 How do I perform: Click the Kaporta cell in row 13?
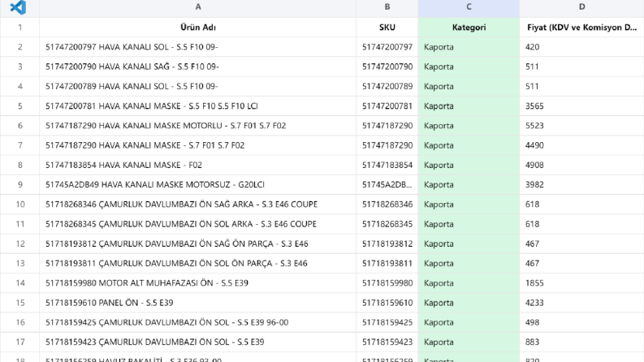pos(469,263)
